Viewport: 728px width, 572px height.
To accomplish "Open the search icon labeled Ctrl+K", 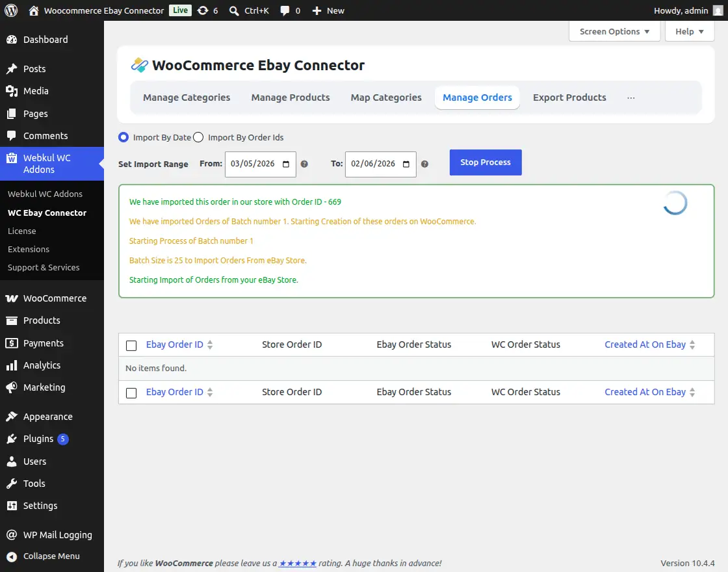I will [x=234, y=10].
